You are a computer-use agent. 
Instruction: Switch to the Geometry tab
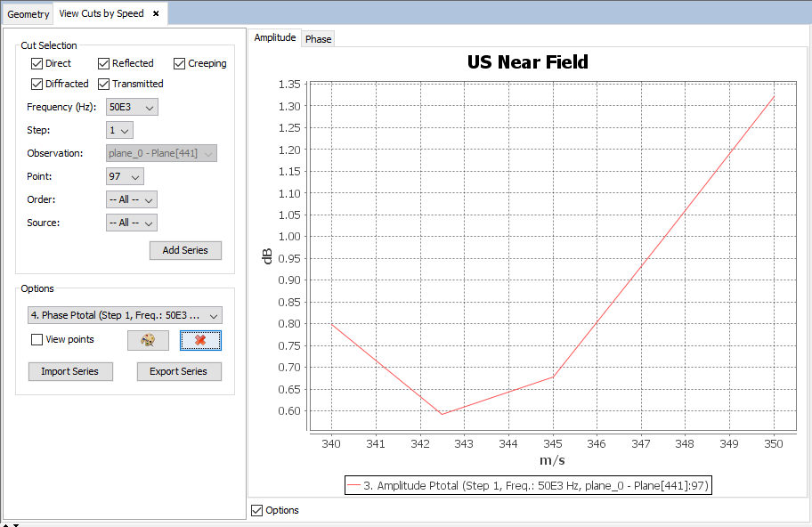click(x=28, y=13)
